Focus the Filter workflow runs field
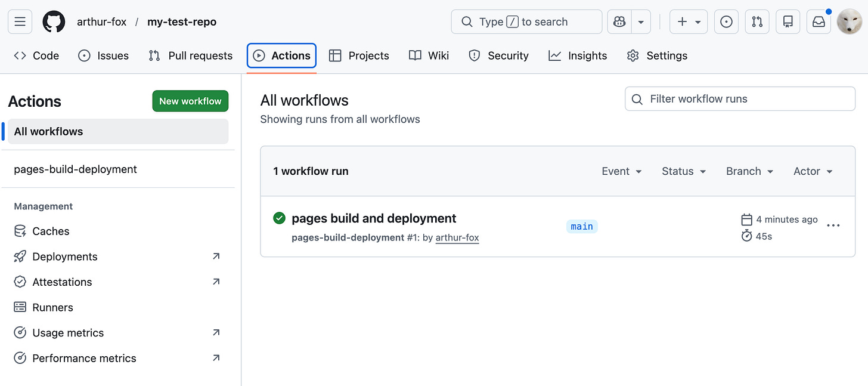 [740, 98]
